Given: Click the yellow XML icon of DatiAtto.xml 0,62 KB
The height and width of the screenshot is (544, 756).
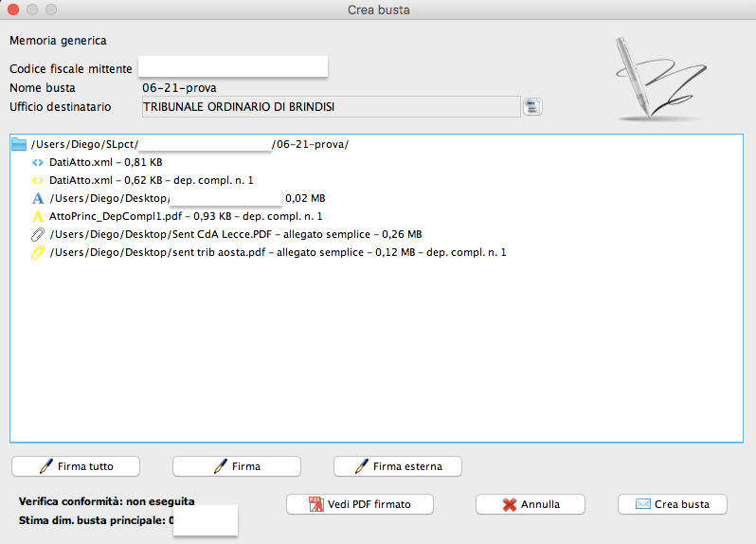Looking at the screenshot, I should click(38, 180).
